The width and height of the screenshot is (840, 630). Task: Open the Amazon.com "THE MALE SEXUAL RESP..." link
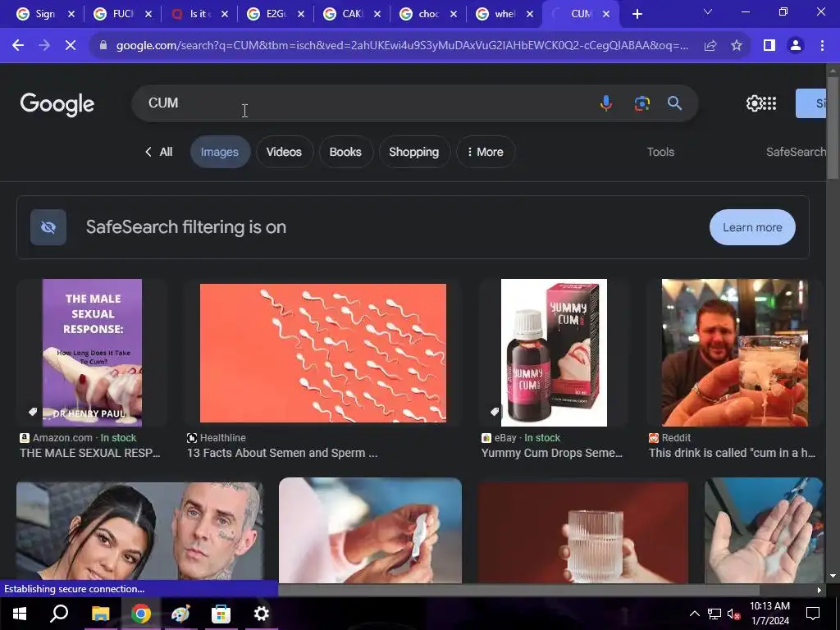tap(90, 453)
